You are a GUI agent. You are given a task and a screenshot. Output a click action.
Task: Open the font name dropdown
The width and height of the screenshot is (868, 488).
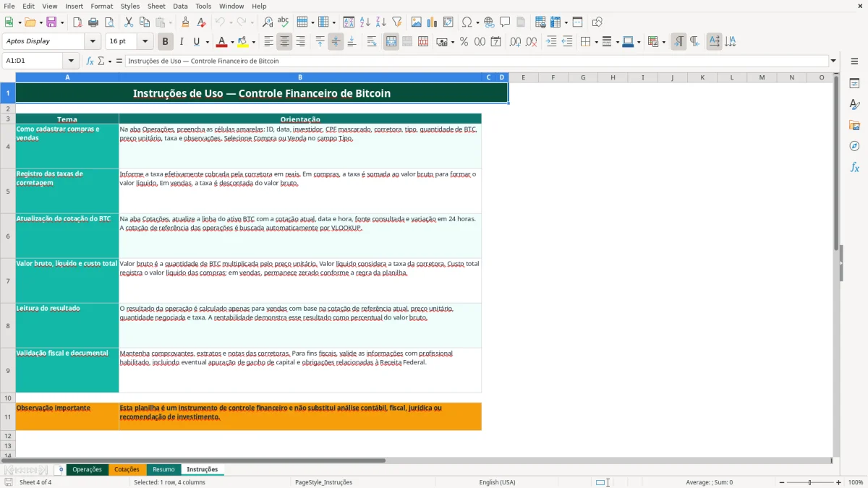(x=92, y=42)
